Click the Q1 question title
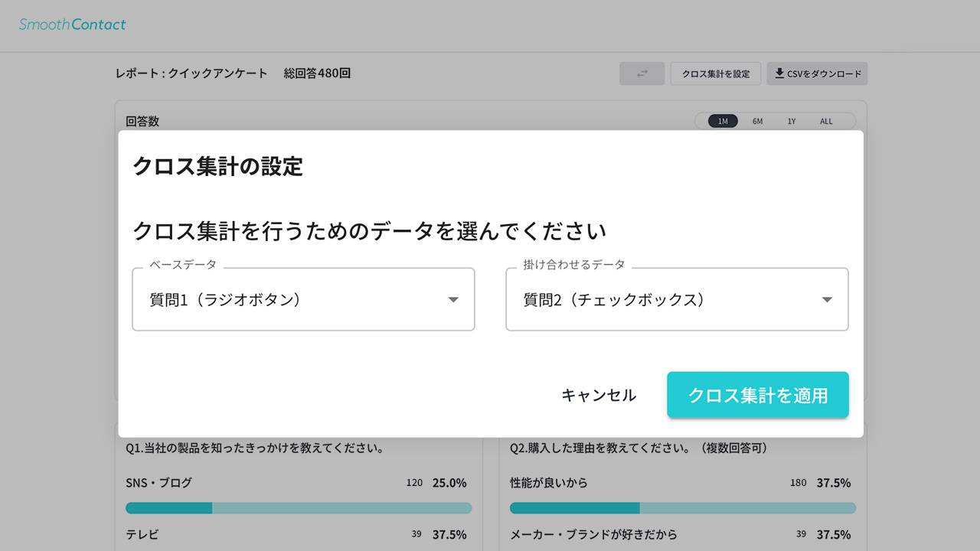980x551 pixels. tap(254, 448)
